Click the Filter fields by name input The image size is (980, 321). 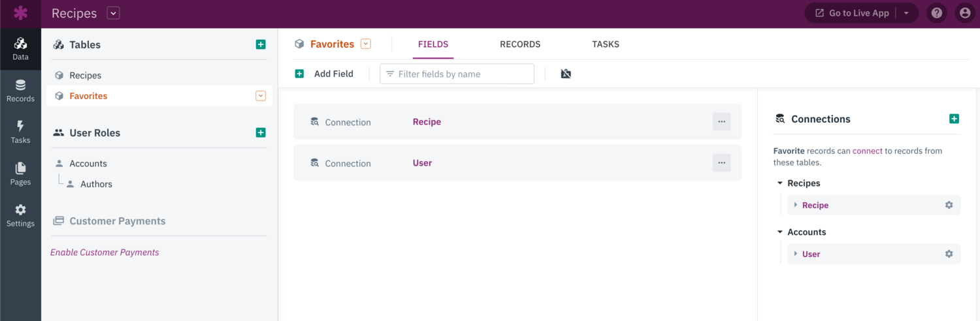(x=457, y=74)
